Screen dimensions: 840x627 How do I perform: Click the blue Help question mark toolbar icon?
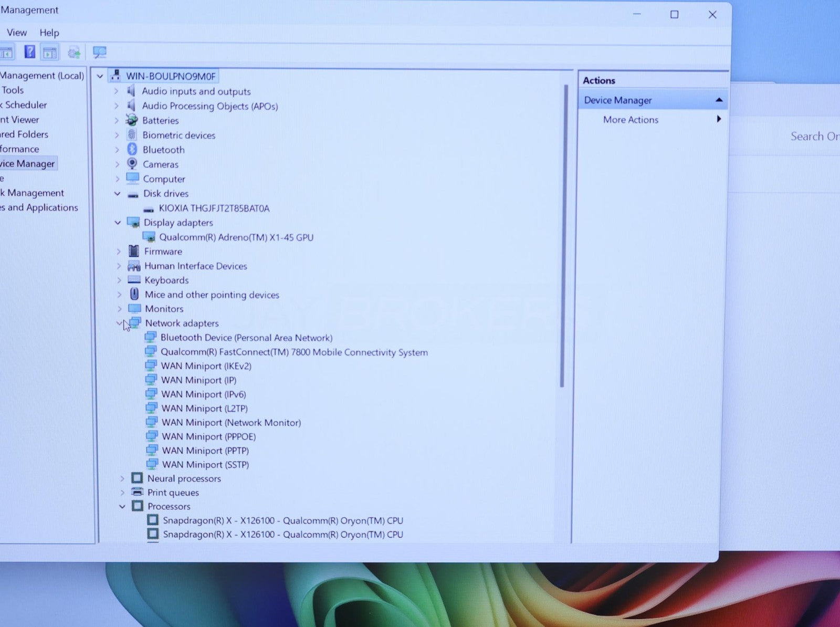coord(30,52)
